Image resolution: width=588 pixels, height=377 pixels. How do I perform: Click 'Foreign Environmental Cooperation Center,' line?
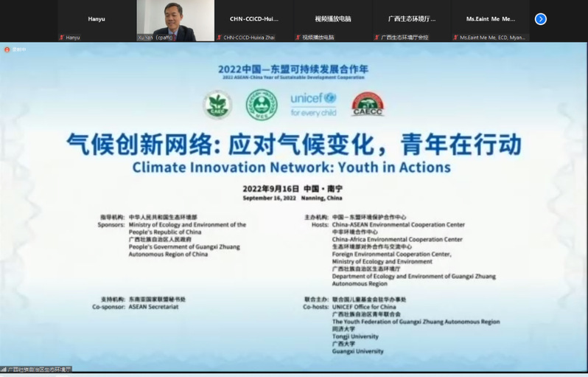click(x=391, y=255)
